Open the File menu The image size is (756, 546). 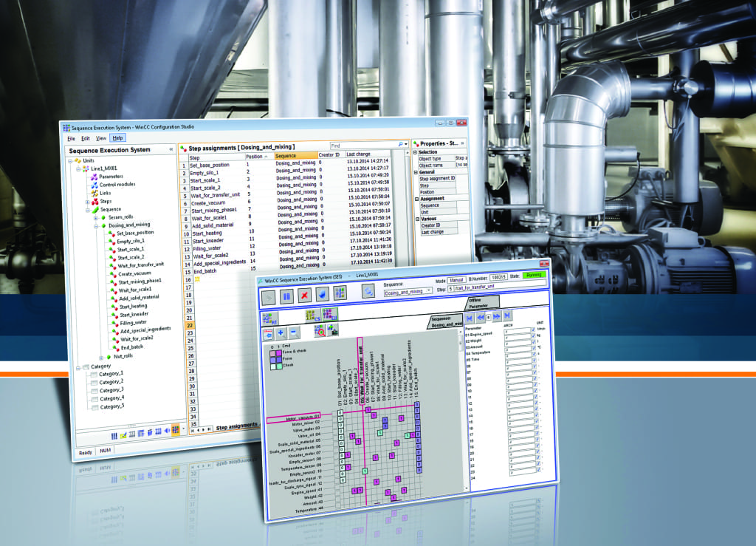pyautogui.click(x=72, y=138)
